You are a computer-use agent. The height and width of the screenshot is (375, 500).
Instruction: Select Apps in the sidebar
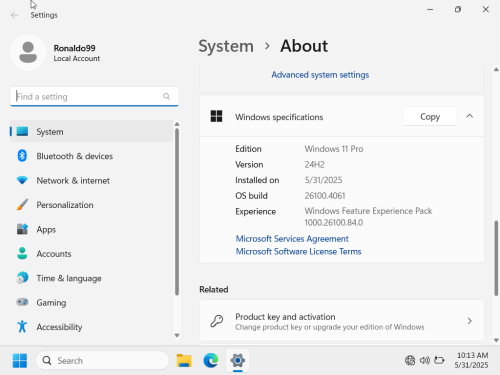pyautogui.click(x=91, y=229)
